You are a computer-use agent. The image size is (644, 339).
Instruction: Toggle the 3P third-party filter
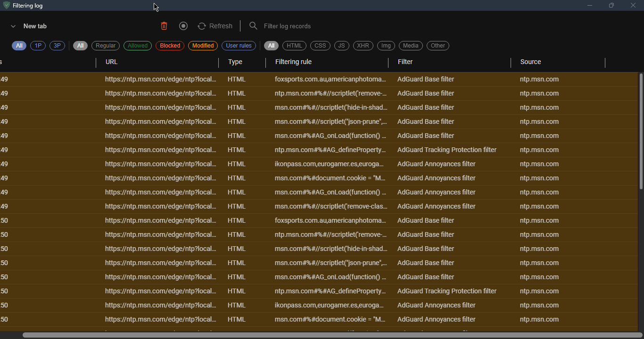click(x=57, y=46)
